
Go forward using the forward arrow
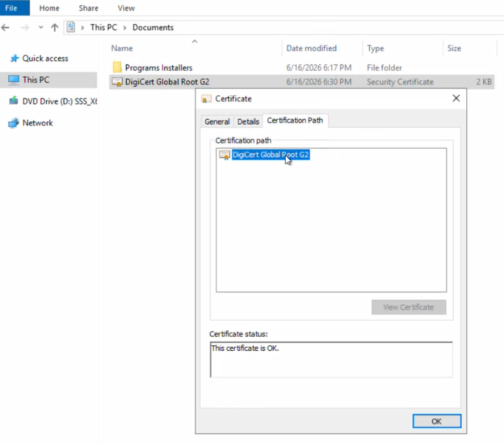pyautogui.click(x=24, y=27)
